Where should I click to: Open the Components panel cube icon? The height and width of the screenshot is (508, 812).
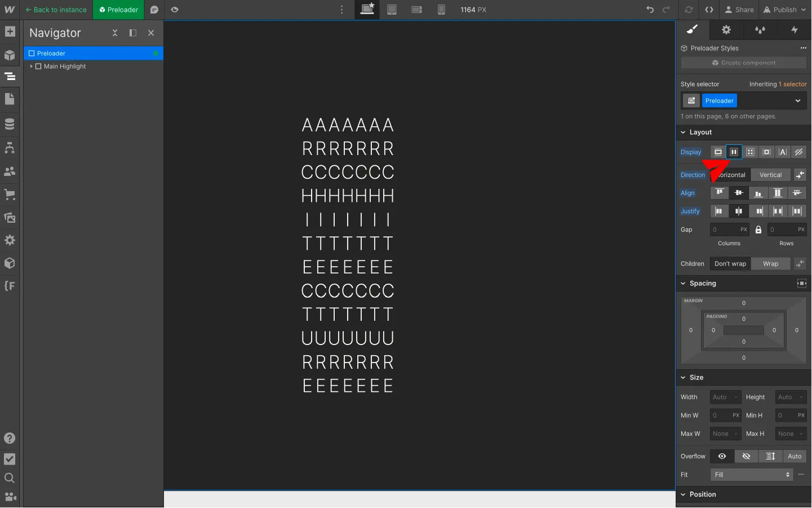[10, 55]
